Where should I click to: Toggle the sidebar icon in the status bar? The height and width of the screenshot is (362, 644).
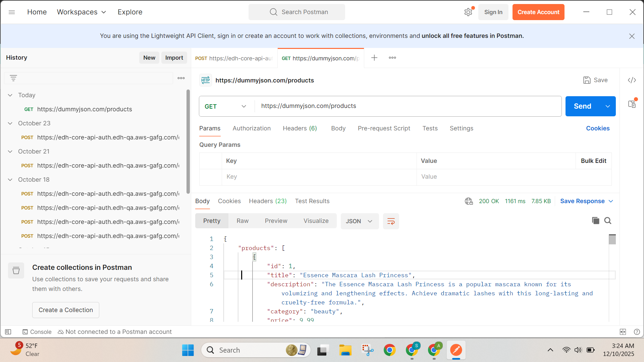coord(8,332)
